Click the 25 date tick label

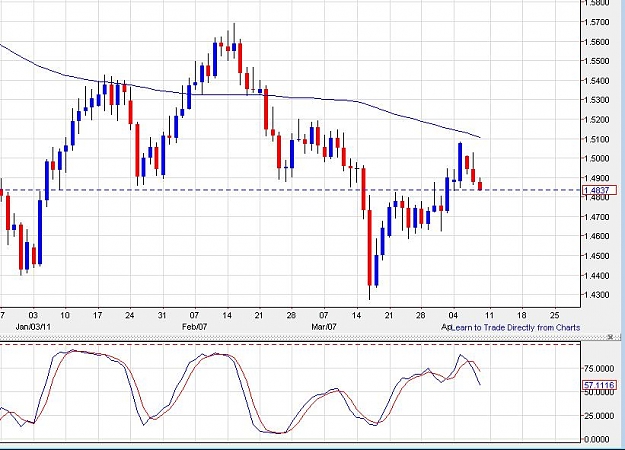554,316
